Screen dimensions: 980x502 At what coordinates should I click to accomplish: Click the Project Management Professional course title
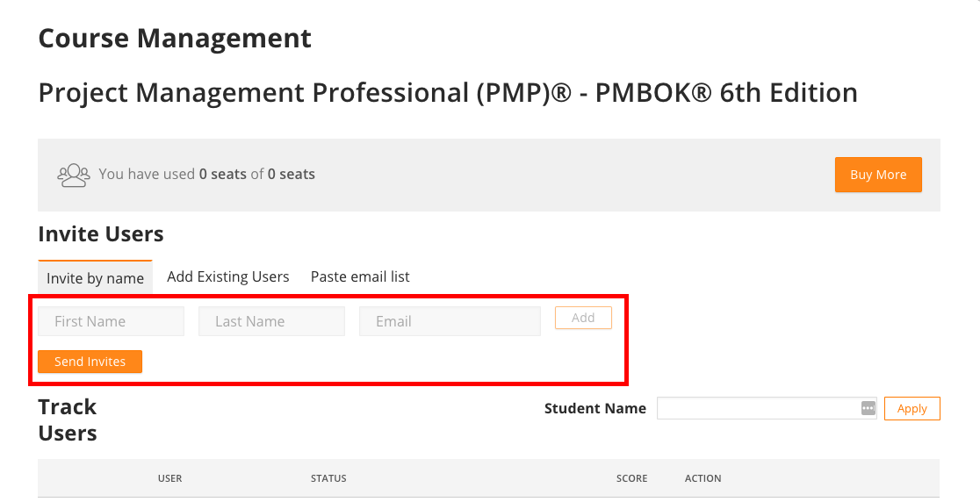tap(448, 93)
